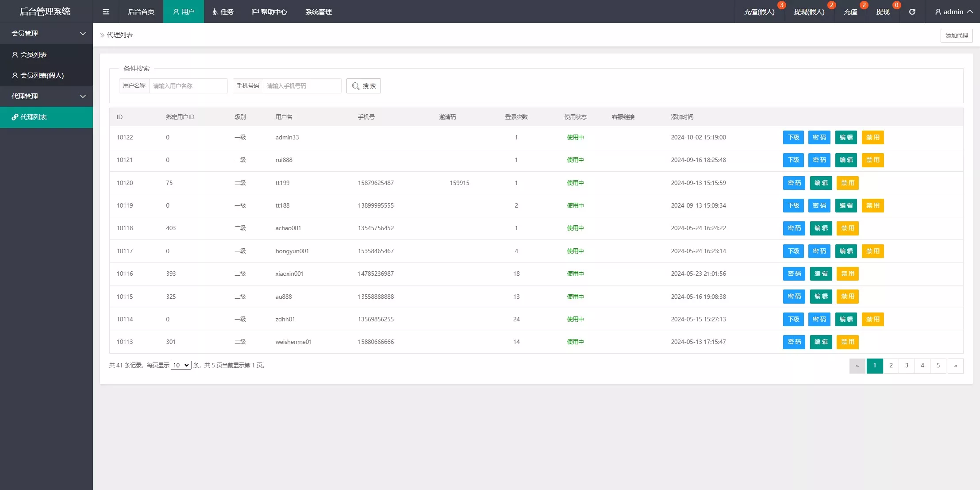The height and width of the screenshot is (490, 980).
Task: Collapse the 会员管理 sidebar group
Action: pos(46,33)
